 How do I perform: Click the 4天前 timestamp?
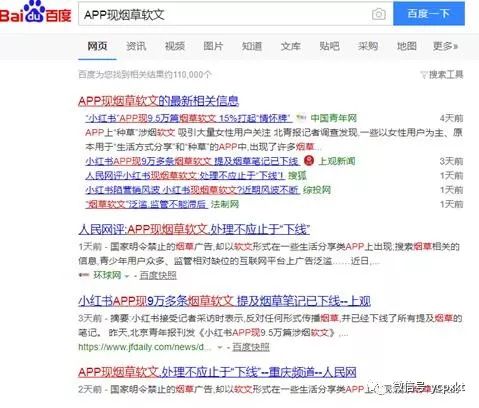pos(451,118)
